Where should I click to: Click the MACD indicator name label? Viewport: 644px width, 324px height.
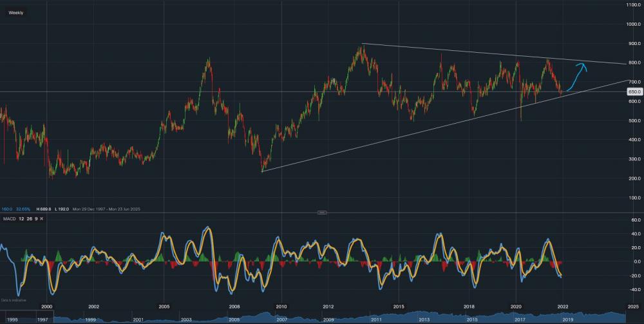click(10, 219)
